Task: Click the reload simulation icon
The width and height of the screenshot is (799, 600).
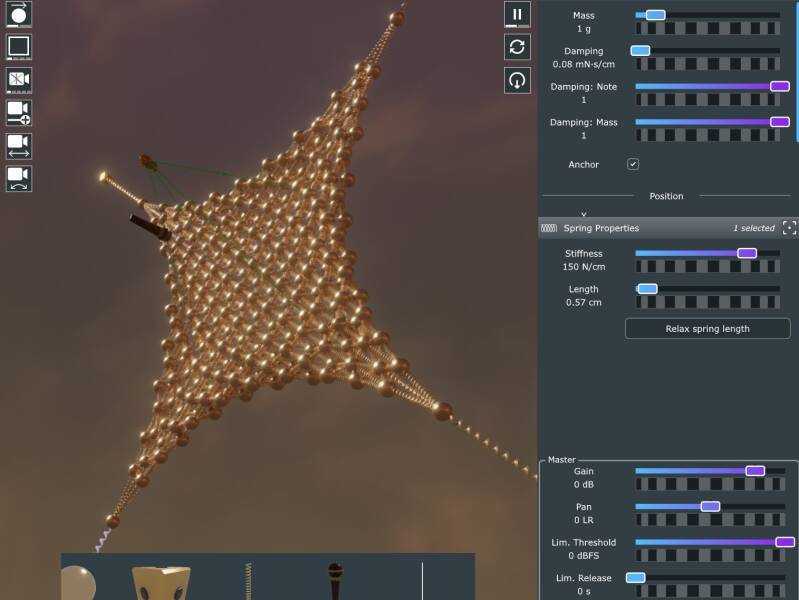Action: 517,47
